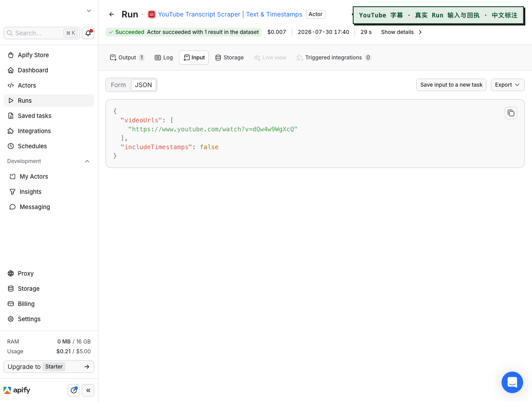Click the 2026-07-30 17:40 timestamp
The height and width of the screenshot is (402, 532).
tap(323, 32)
